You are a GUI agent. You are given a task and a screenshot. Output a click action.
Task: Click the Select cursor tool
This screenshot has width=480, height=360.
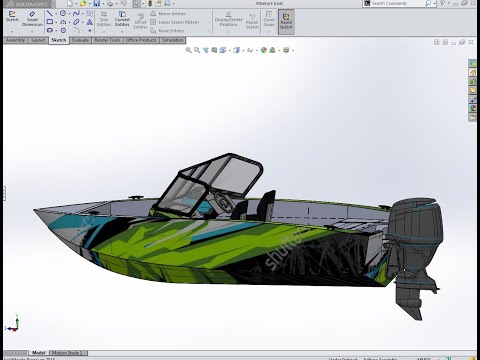point(137,3)
